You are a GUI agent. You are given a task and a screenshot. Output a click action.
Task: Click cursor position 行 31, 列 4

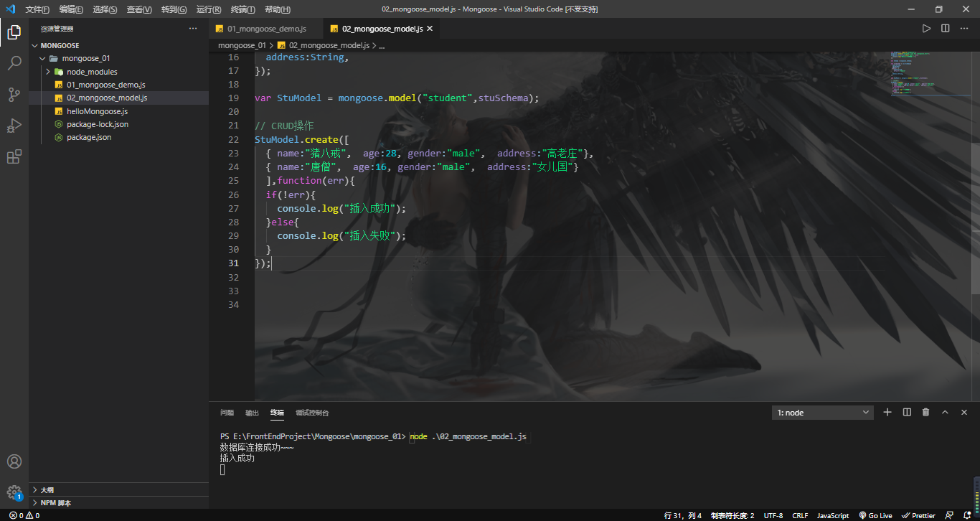point(683,515)
